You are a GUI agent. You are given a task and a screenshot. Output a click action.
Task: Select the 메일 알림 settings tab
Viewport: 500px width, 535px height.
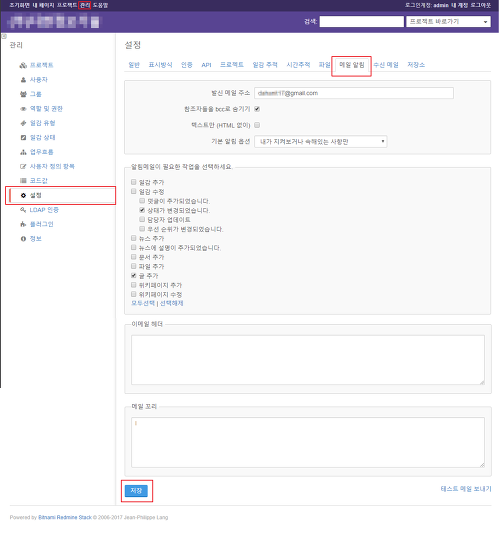pyautogui.click(x=352, y=65)
